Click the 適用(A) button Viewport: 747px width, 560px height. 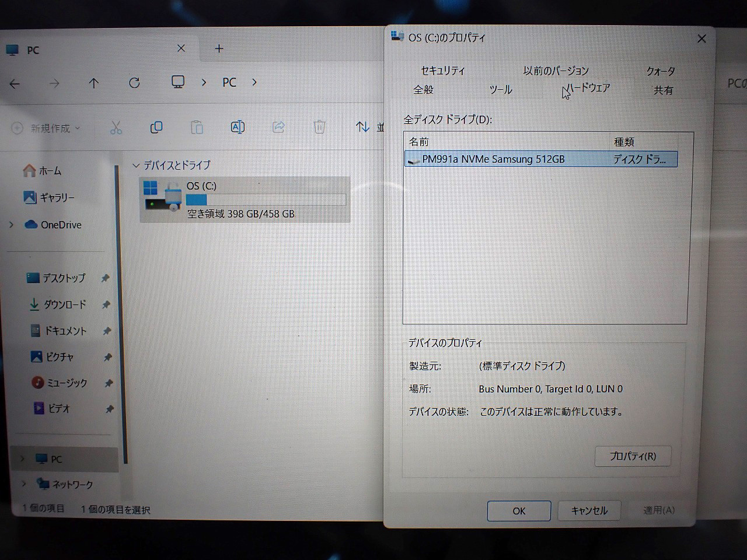tap(658, 510)
